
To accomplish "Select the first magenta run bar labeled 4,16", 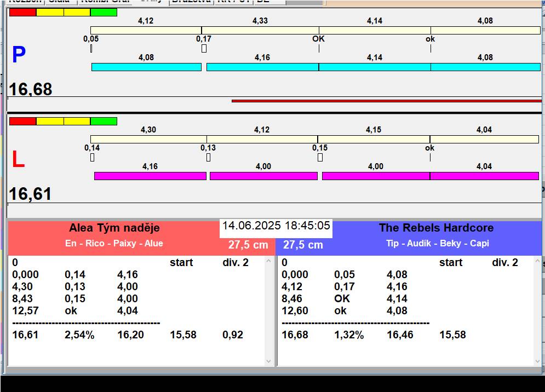I will click(150, 176).
